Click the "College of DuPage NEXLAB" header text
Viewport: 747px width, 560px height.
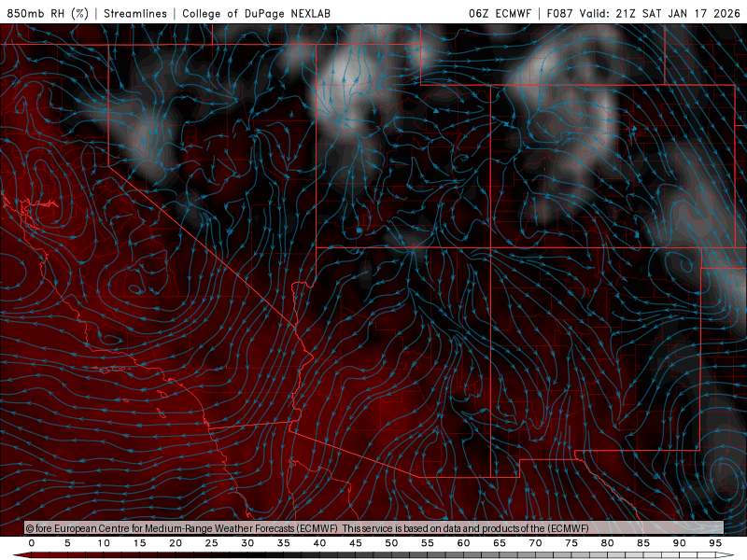(256, 13)
